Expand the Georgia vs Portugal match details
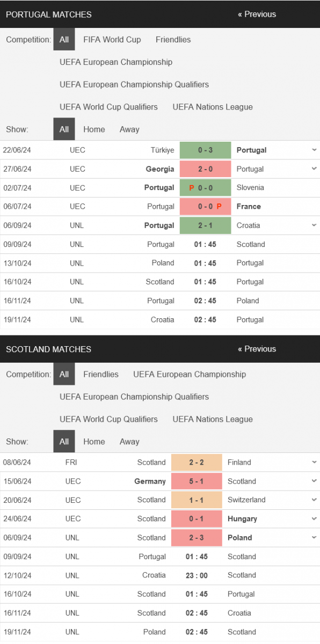 (x=314, y=169)
